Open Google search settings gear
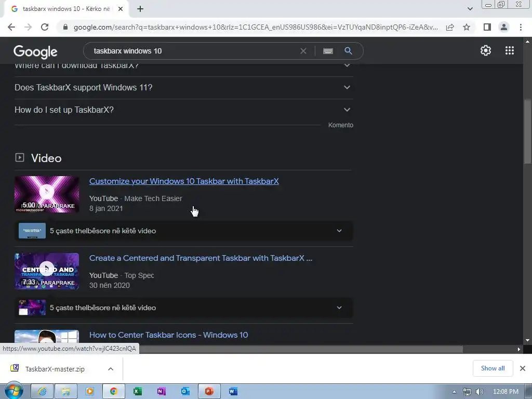Viewport: 532px width, 399px height. [x=486, y=50]
